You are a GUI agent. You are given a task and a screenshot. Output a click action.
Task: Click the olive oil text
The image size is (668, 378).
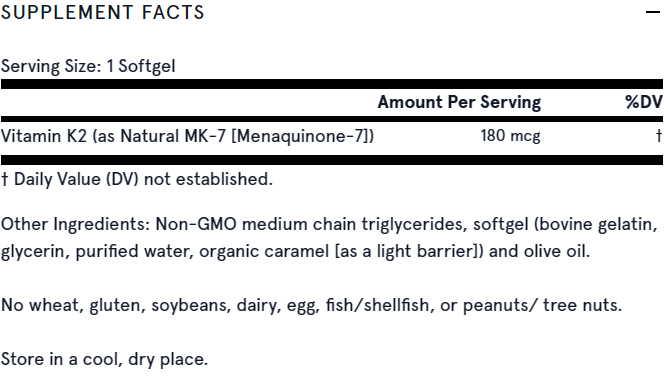556,251
